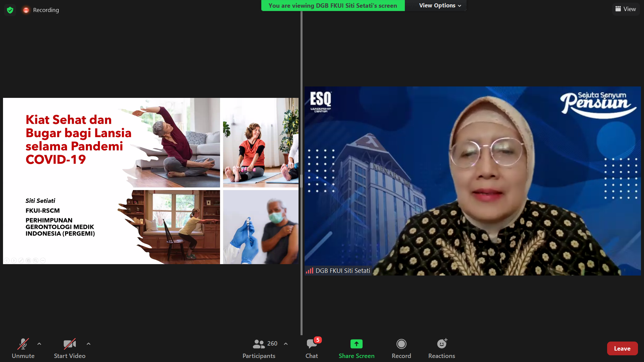Click the Share Screen button
This screenshot has width=644, height=362.
[x=356, y=348]
